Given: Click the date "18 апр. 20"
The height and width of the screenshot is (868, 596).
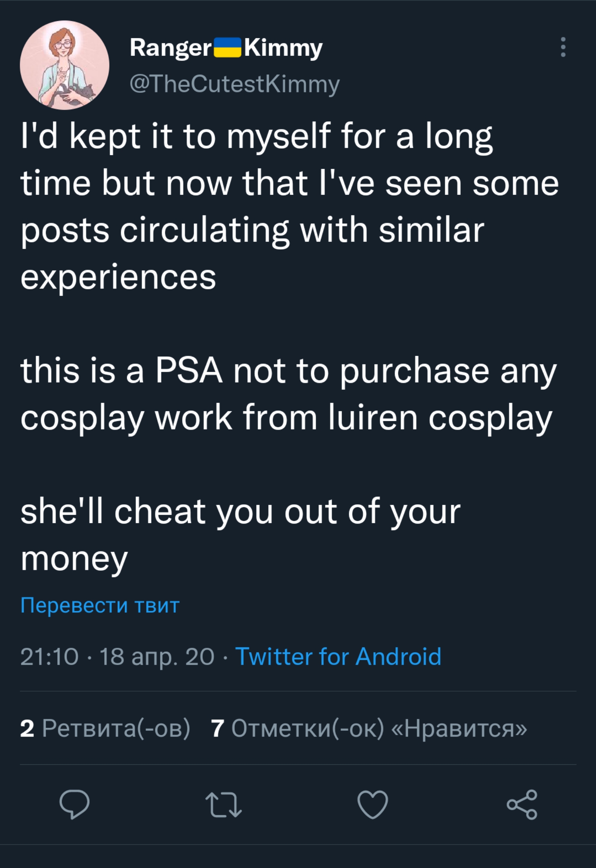Looking at the screenshot, I should click(x=157, y=657).
